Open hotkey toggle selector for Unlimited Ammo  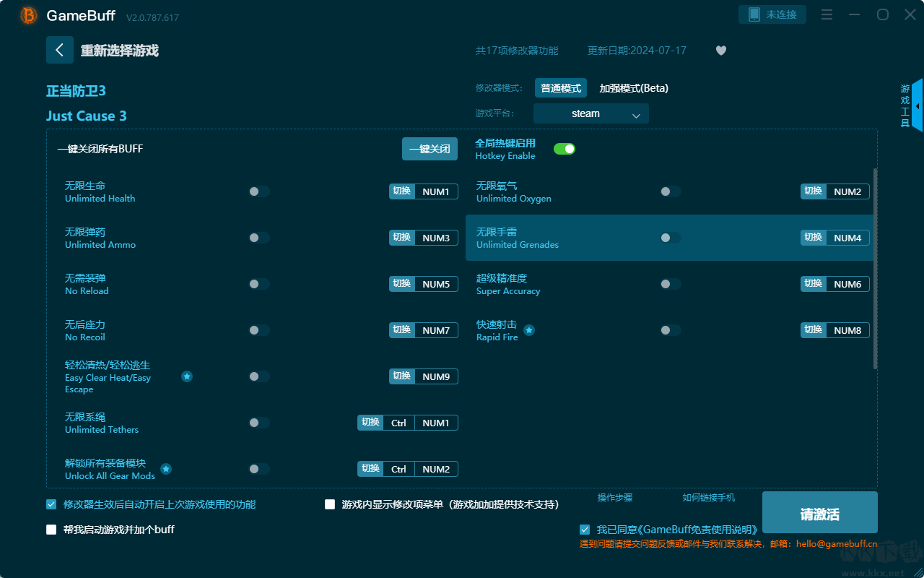click(402, 238)
